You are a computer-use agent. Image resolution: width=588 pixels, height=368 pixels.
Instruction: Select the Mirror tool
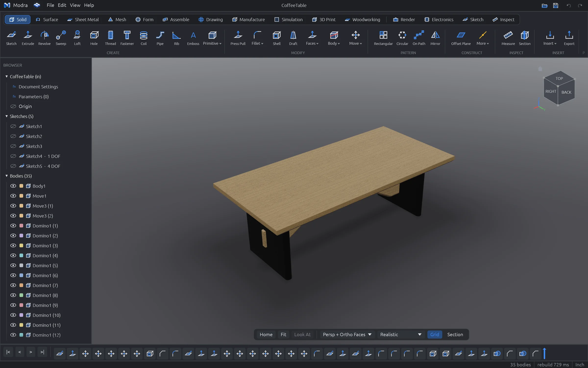tap(435, 38)
